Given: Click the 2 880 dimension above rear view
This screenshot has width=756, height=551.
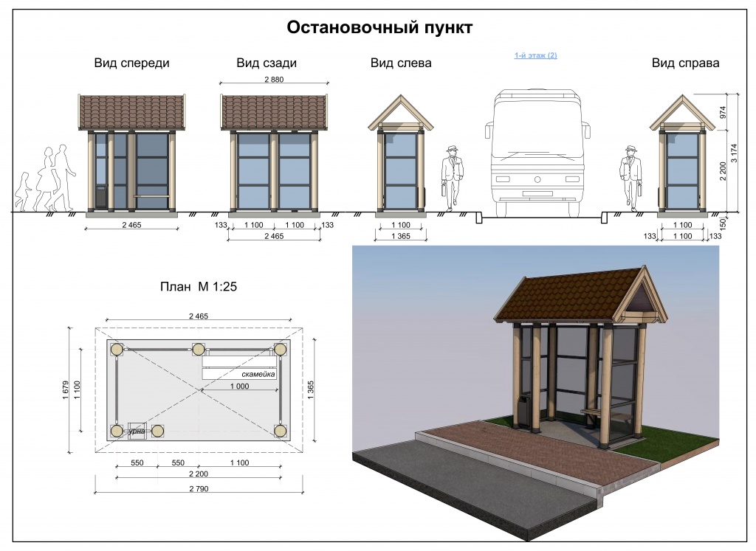Looking at the screenshot, I should pyautogui.click(x=274, y=79).
